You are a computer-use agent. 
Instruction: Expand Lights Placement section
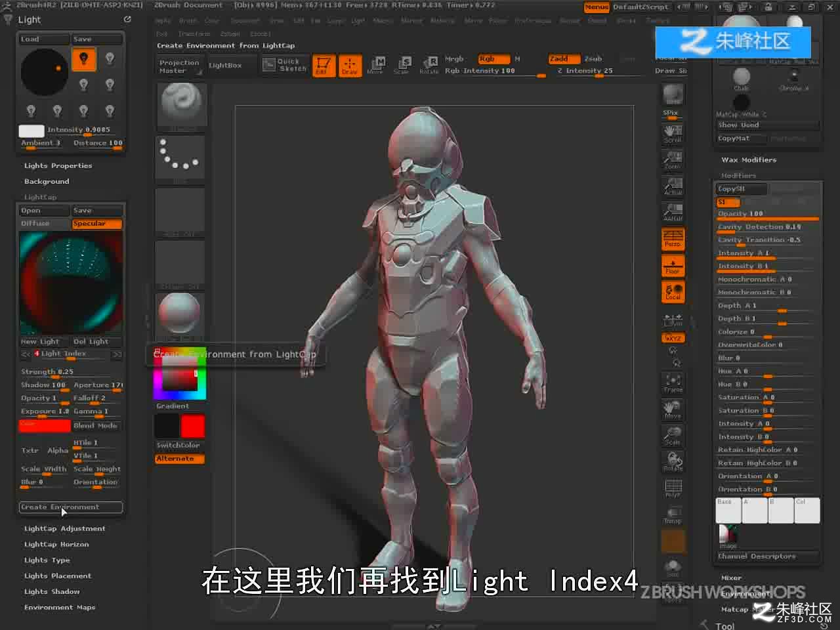coord(58,576)
